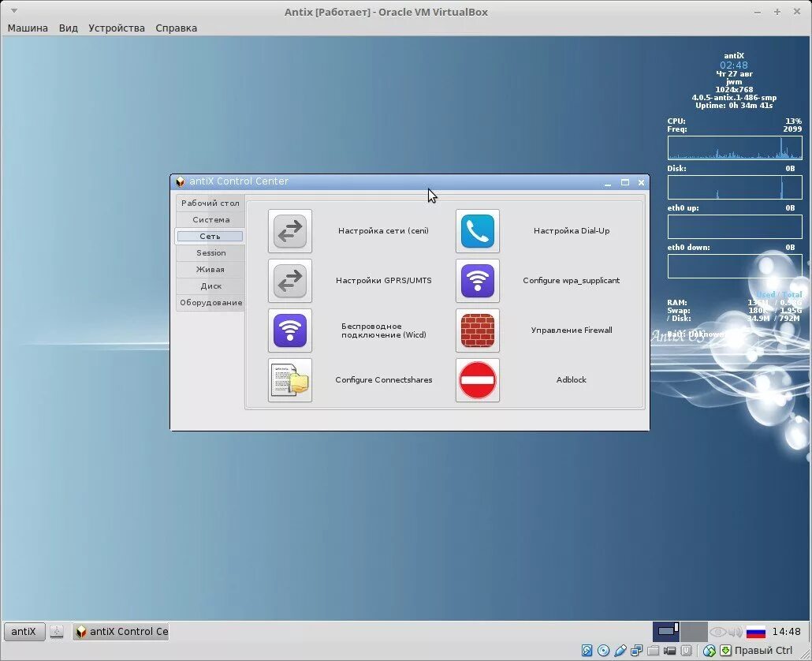Open the antiX start menu button
The image size is (812, 661).
point(24,632)
